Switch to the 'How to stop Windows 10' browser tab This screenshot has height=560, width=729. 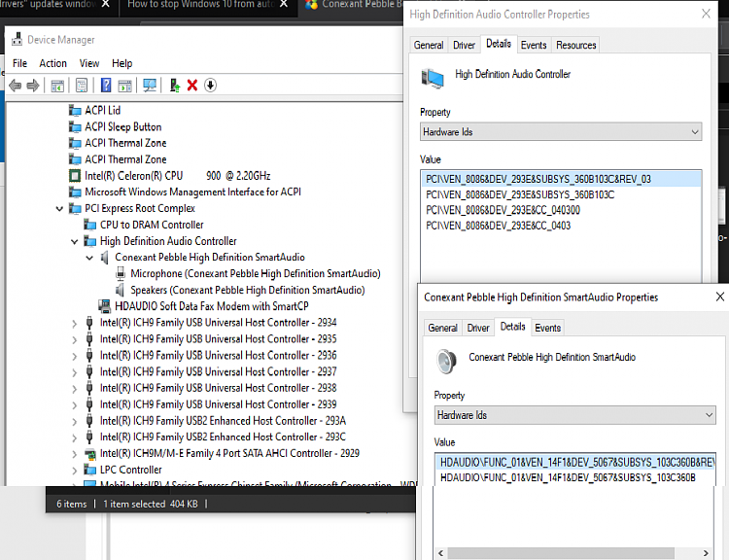coord(208,5)
